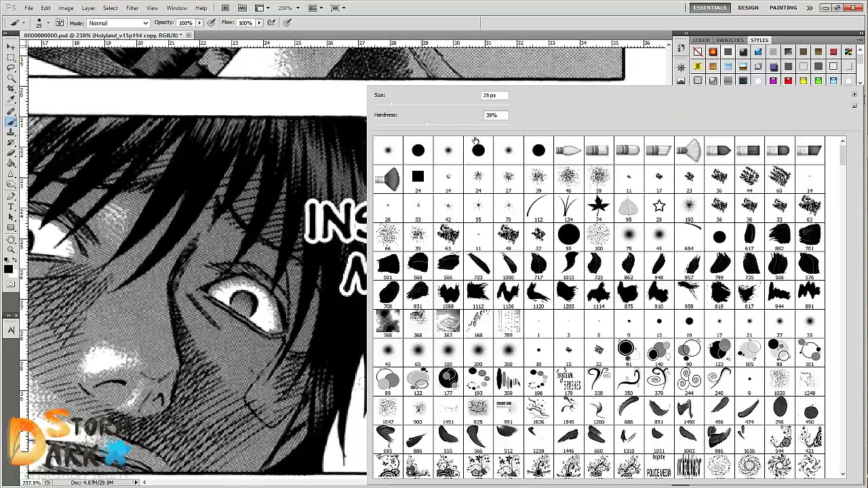Open the File menu
Image resolution: width=868 pixels, height=488 pixels.
29,8
